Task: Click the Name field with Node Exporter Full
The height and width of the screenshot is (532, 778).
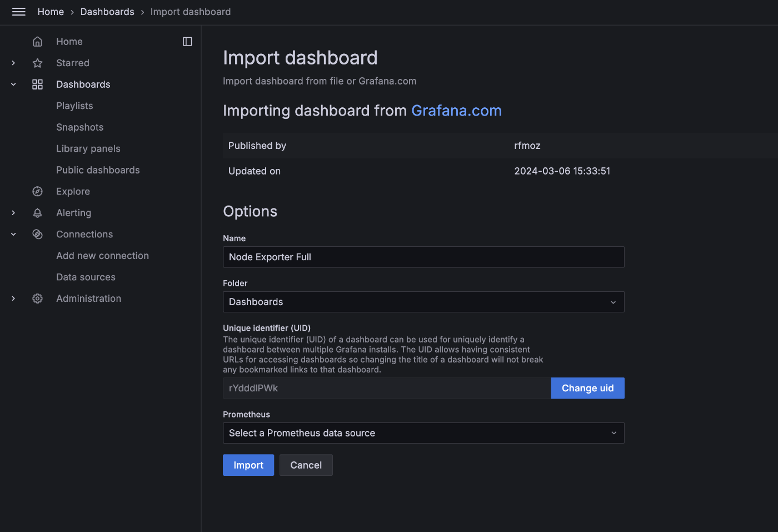Action: 423,257
